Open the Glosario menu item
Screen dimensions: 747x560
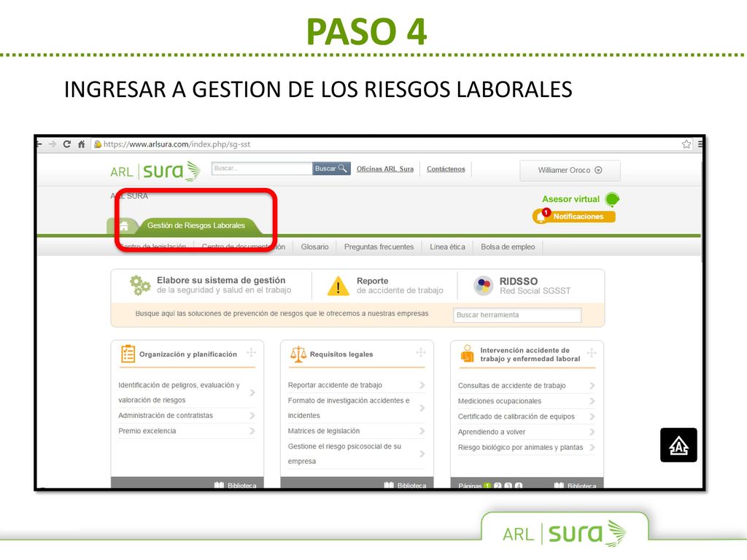click(x=315, y=246)
